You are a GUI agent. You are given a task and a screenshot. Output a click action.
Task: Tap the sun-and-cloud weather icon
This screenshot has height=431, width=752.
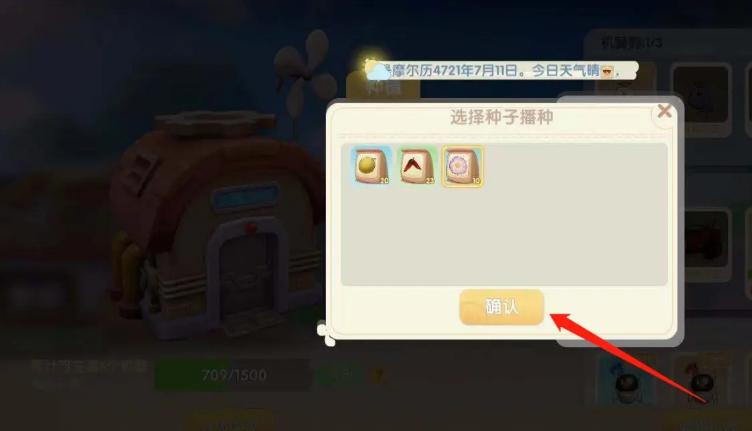[376, 70]
